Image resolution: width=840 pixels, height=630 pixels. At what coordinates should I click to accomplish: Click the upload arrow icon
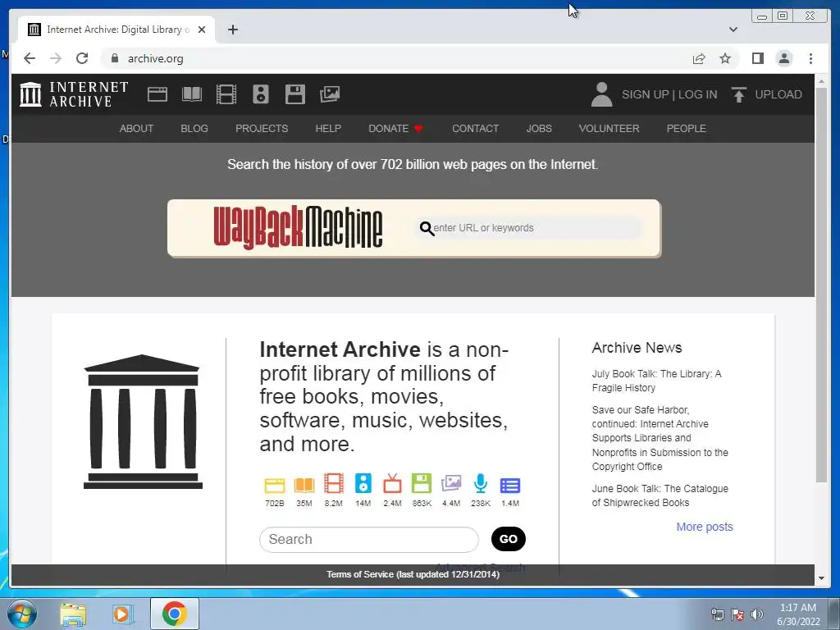point(739,94)
